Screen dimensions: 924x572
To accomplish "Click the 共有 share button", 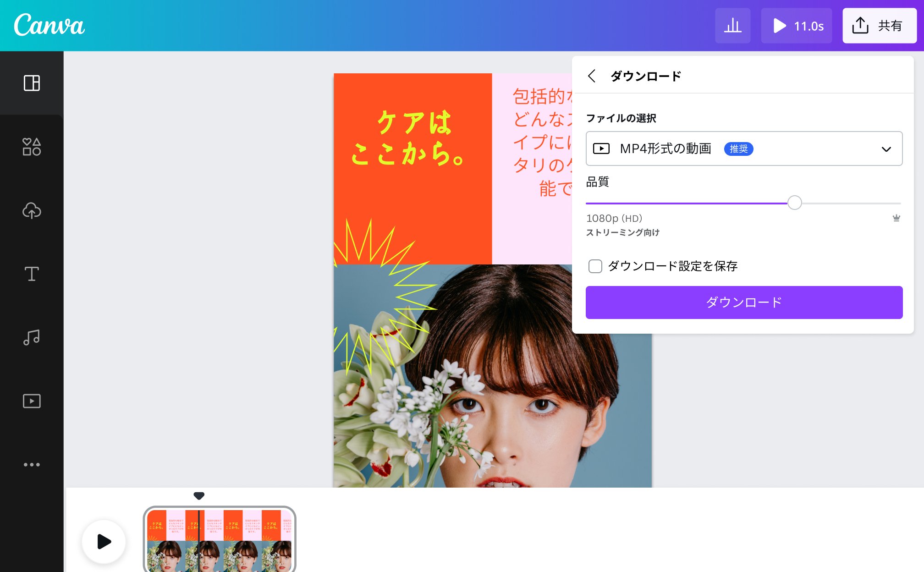I will pos(879,26).
